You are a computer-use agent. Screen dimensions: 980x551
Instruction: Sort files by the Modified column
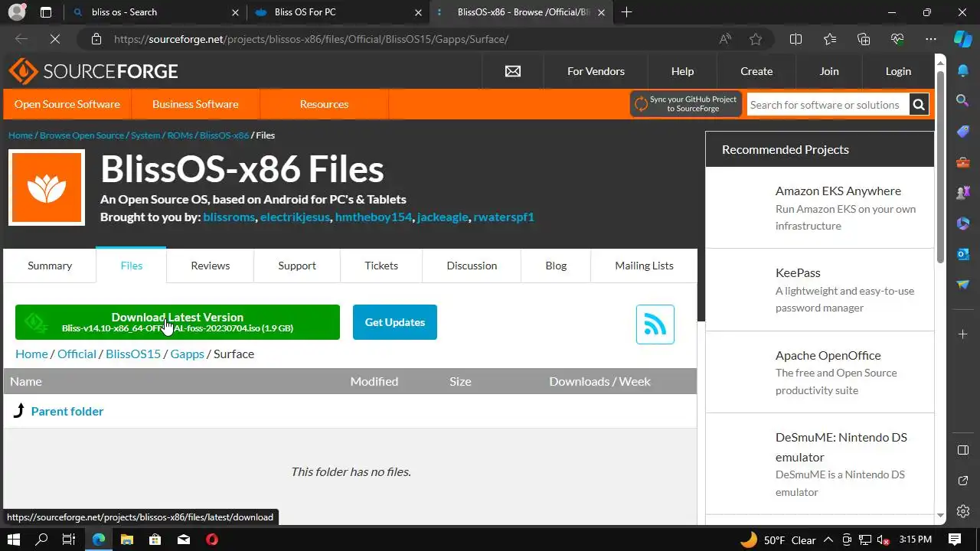[x=374, y=381]
